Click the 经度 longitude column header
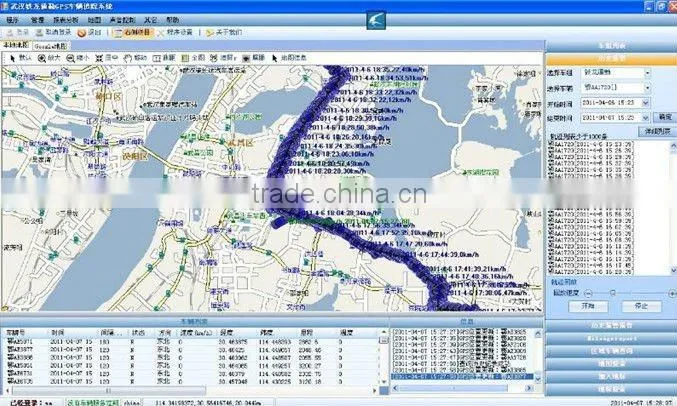This screenshot has width=677, height=406. pos(226,333)
